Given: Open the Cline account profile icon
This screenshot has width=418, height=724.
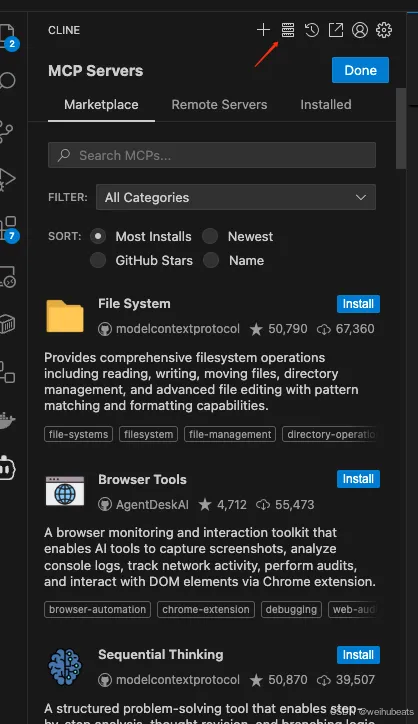Looking at the screenshot, I should coord(360,30).
